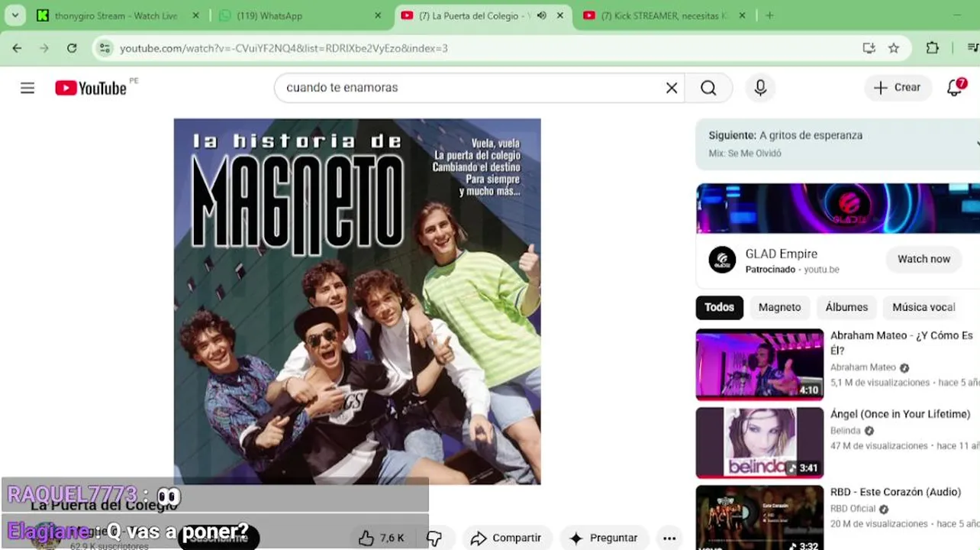Open a new browser tab
The image size is (980, 550).
[x=769, y=15]
